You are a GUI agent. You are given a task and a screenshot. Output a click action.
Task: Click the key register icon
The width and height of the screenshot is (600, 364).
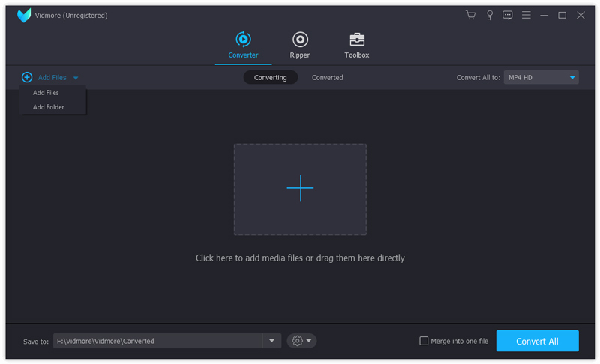490,15
